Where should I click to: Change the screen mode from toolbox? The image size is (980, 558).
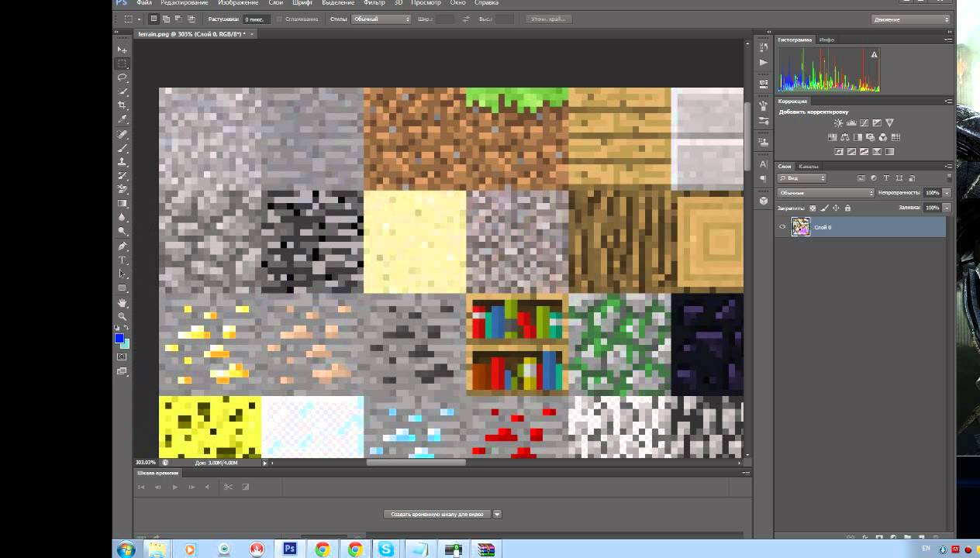point(122,372)
